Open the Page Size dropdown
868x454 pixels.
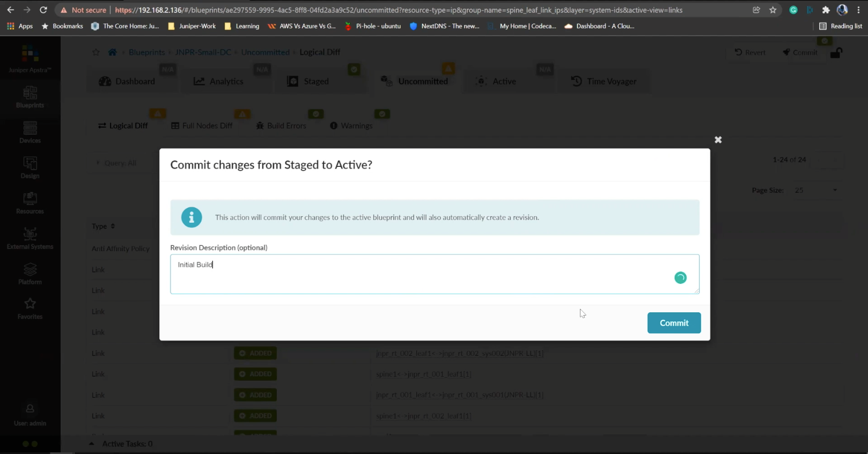(816, 191)
